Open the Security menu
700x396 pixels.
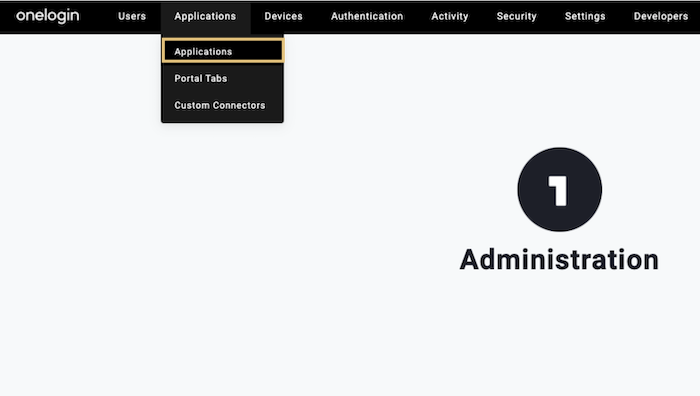tap(517, 17)
